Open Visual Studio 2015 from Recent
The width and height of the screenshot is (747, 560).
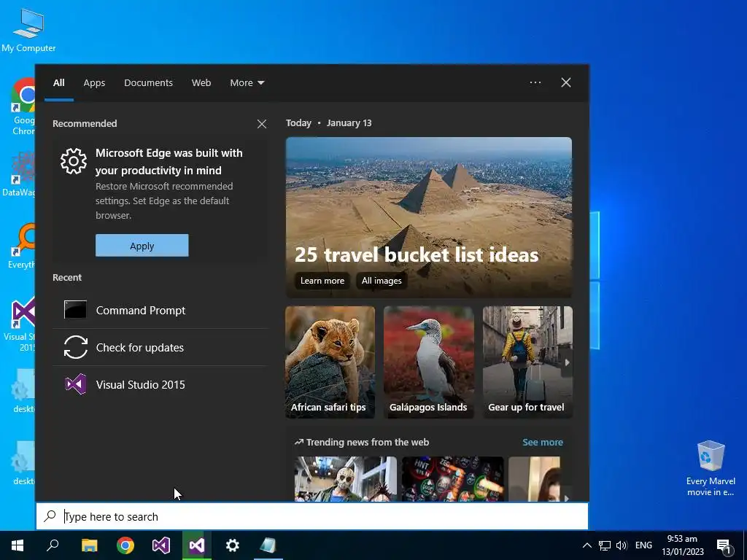pos(160,385)
